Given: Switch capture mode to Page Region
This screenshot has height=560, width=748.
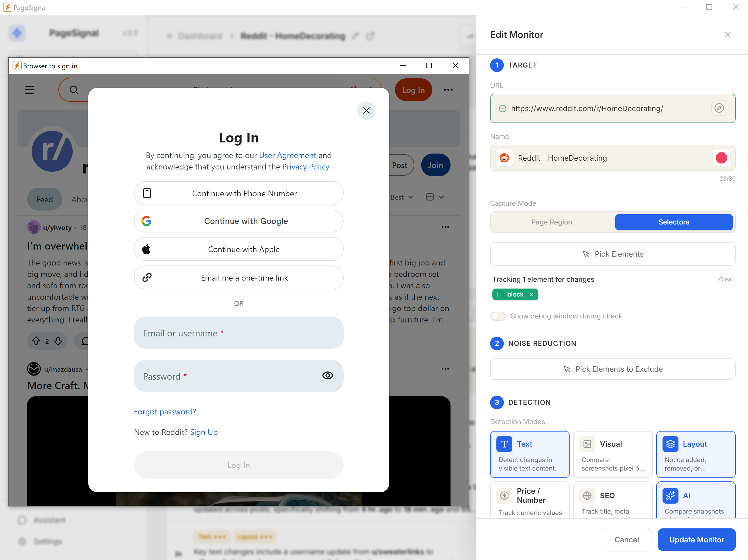Looking at the screenshot, I should pyautogui.click(x=552, y=222).
